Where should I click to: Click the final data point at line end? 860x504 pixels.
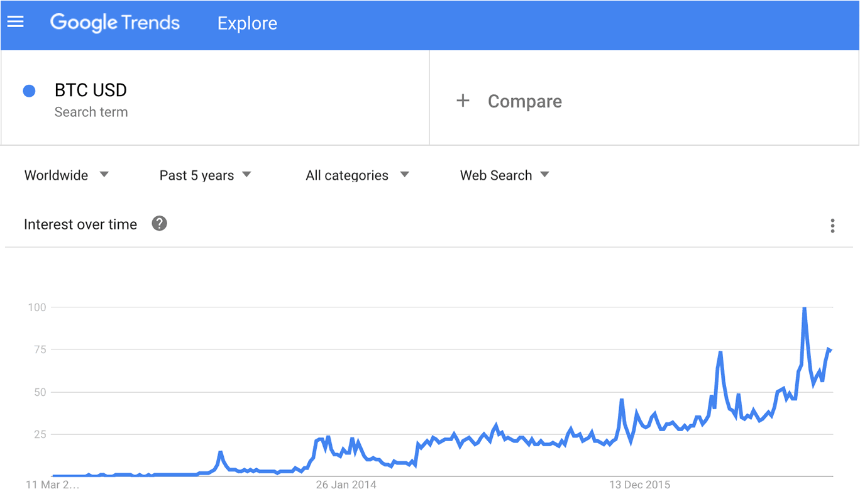[830, 350]
